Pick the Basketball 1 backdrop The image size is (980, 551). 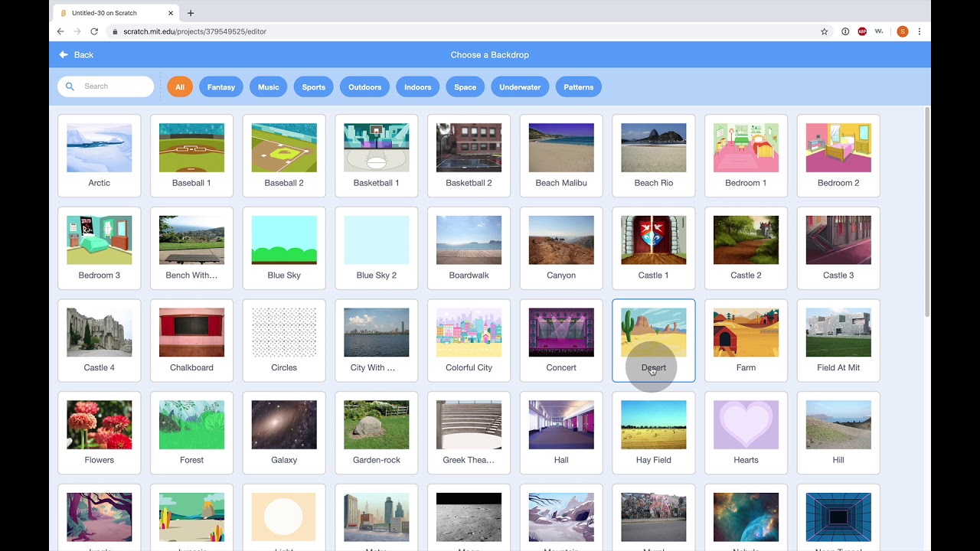click(377, 156)
